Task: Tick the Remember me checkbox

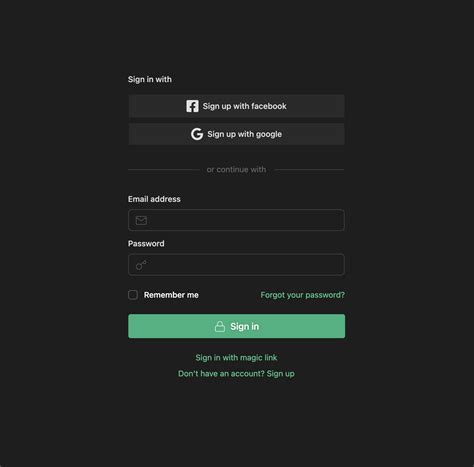Action: 133,295
